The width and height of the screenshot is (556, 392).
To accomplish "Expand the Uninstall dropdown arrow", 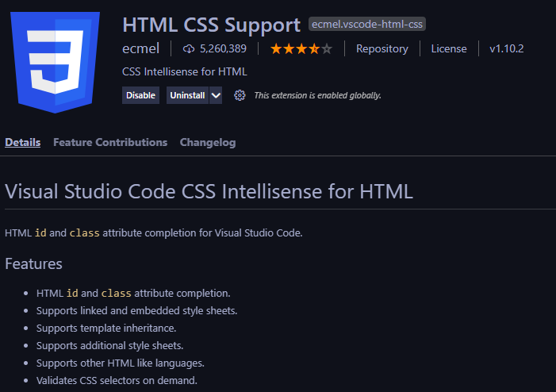I will (216, 95).
